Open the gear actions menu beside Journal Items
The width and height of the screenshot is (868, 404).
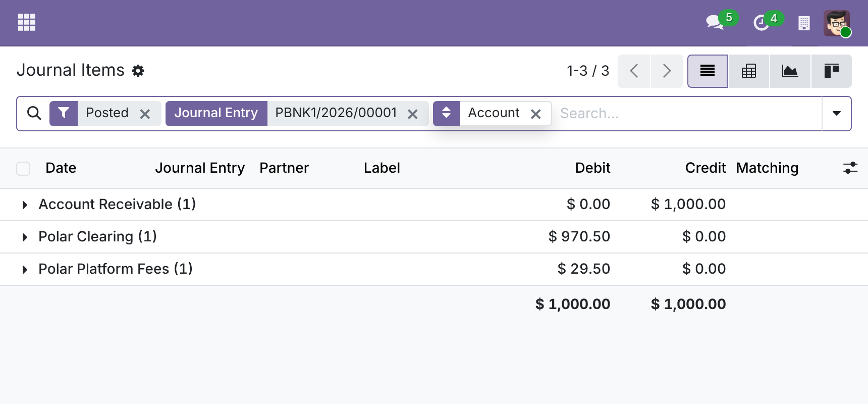(138, 71)
